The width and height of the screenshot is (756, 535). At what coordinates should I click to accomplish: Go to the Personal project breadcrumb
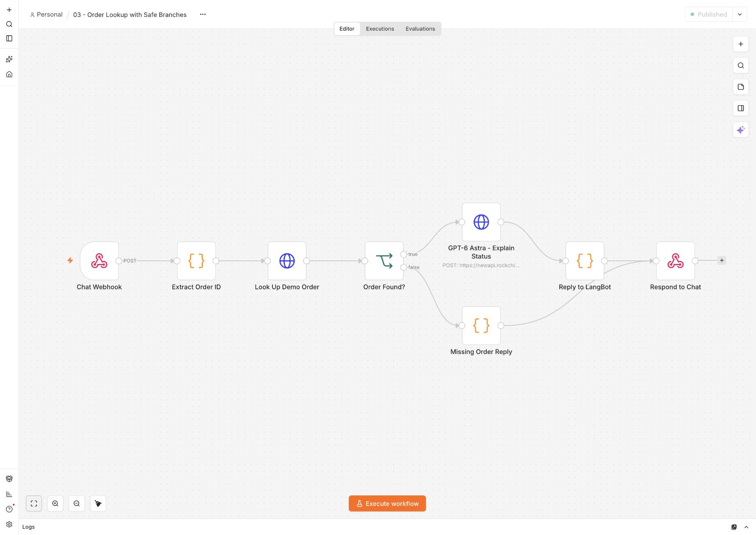tap(46, 15)
